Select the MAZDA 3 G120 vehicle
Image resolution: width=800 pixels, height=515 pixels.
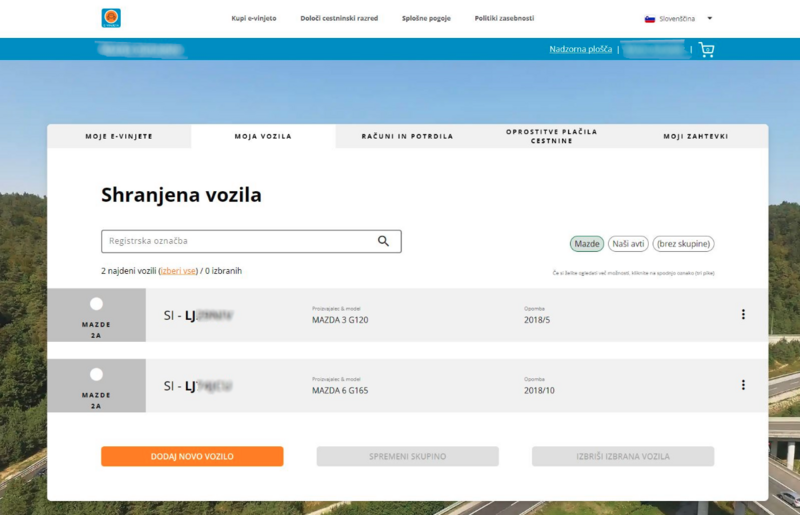[96, 304]
